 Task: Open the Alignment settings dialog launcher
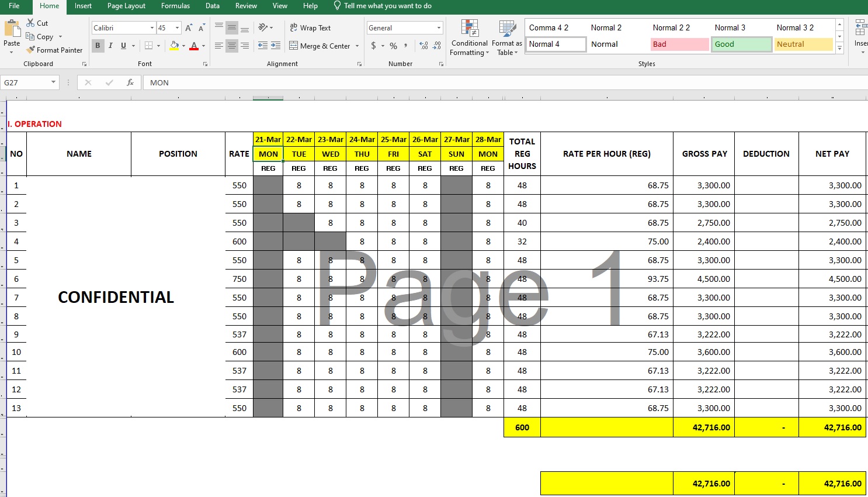click(359, 64)
